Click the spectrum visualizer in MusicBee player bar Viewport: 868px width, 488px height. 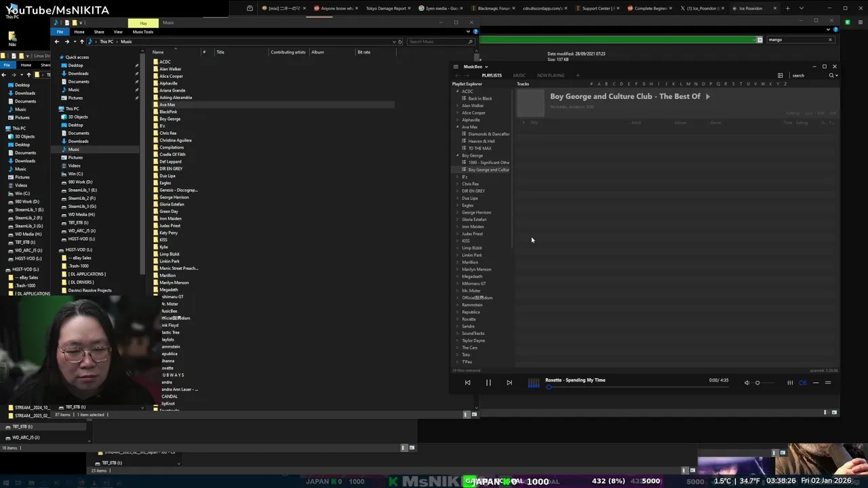[x=534, y=383]
